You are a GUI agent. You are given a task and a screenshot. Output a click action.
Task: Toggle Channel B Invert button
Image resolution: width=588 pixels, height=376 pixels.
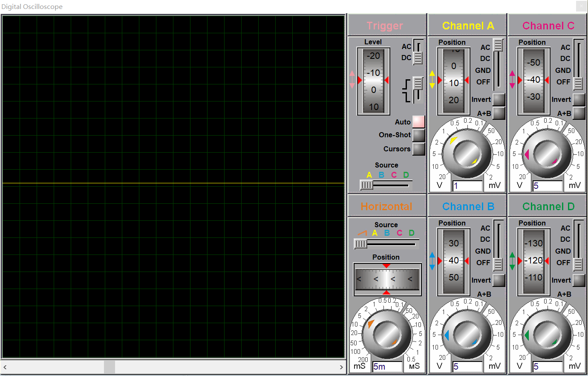(499, 281)
